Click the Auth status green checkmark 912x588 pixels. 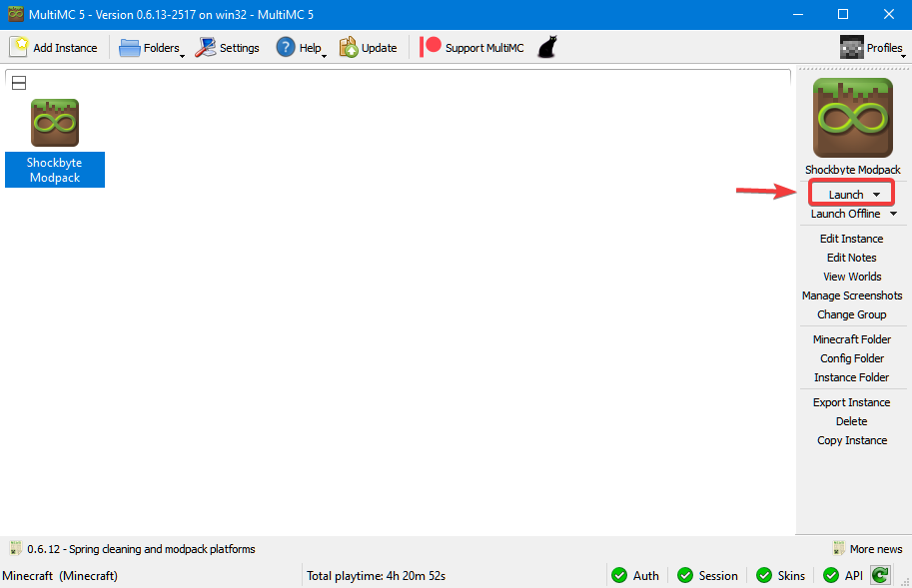point(619,575)
